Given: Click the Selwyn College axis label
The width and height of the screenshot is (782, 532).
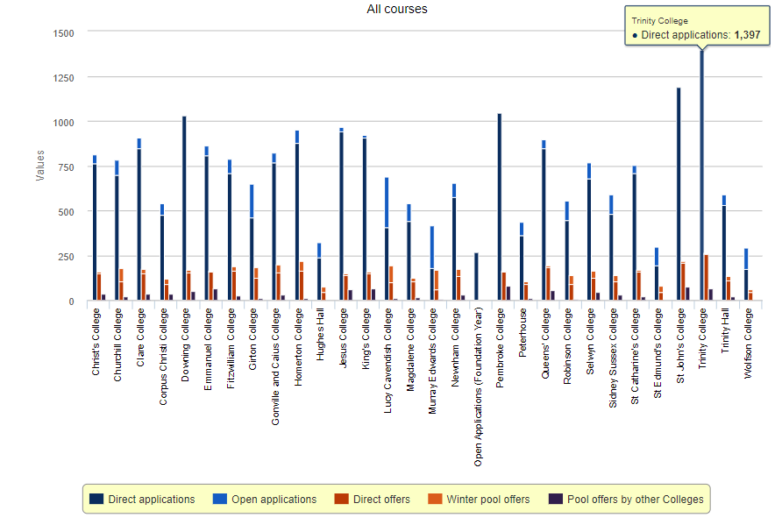Looking at the screenshot, I should (x=591, y=341).
